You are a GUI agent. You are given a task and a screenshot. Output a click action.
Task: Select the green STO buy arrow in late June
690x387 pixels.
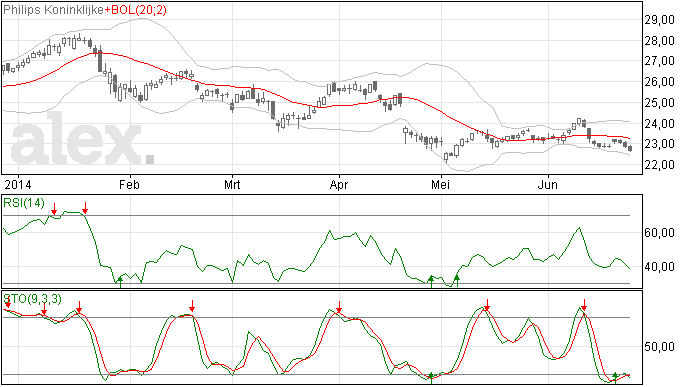tap(615, 378)
